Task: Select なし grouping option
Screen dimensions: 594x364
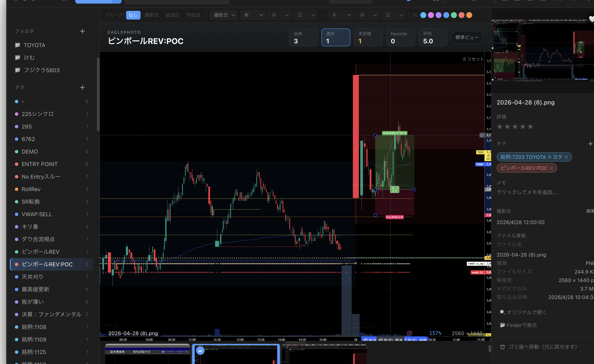Action: coord(133,15)
